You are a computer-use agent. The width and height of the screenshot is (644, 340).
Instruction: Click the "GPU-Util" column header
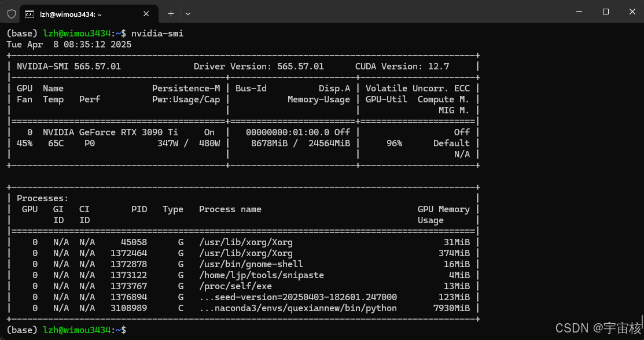point(387,99)
